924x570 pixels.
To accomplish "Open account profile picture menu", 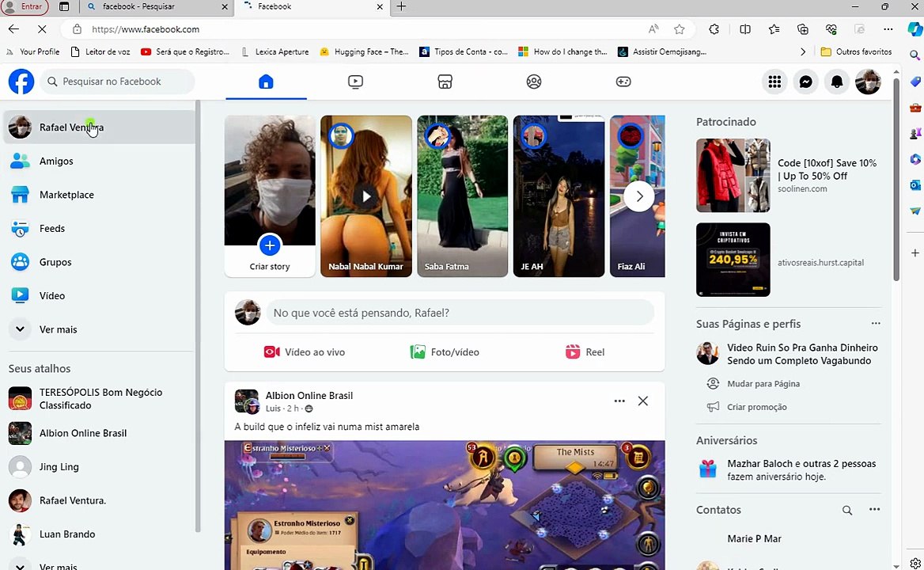I will pos(868,82).
